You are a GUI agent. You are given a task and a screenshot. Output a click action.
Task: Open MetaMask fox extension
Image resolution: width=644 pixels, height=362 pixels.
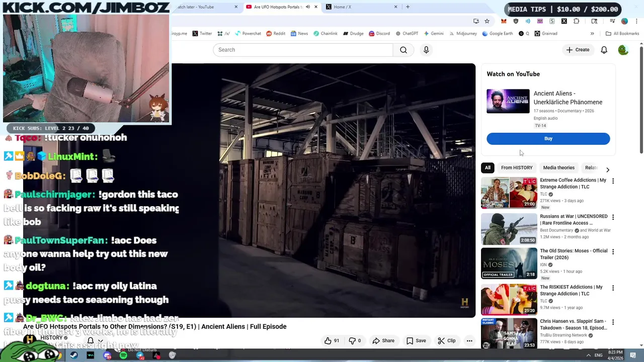pyautogui.click(x=504, y=21)
